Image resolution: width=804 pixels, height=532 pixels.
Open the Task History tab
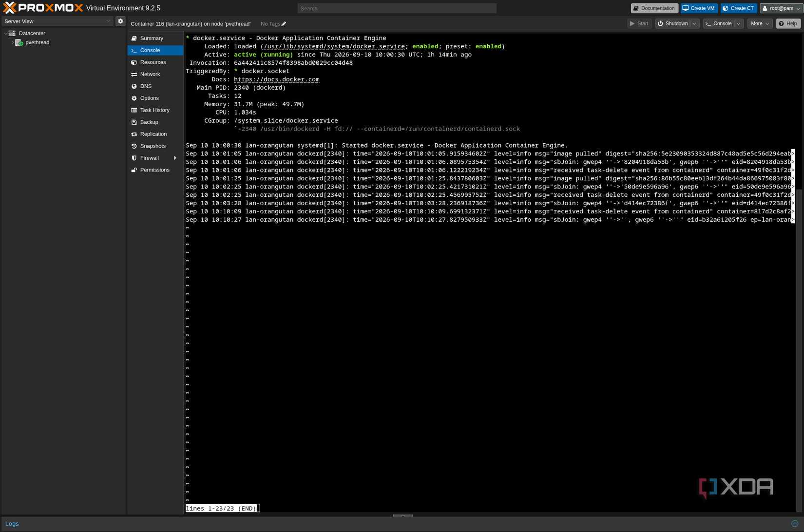click(x=155, y=110)
